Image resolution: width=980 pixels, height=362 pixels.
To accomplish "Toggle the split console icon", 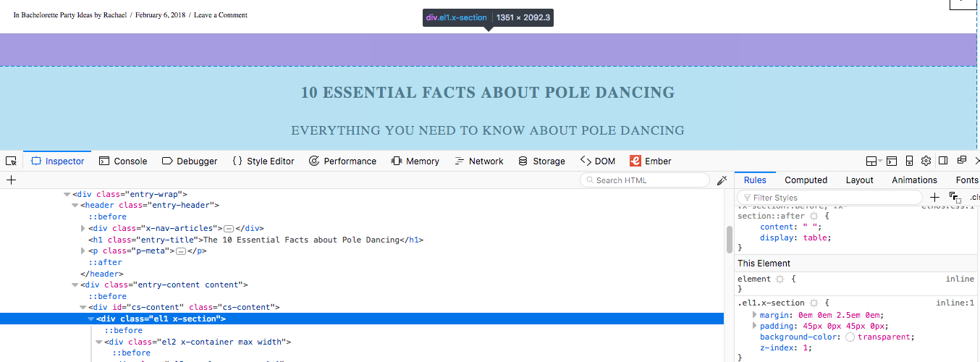I will click(891, 161).
